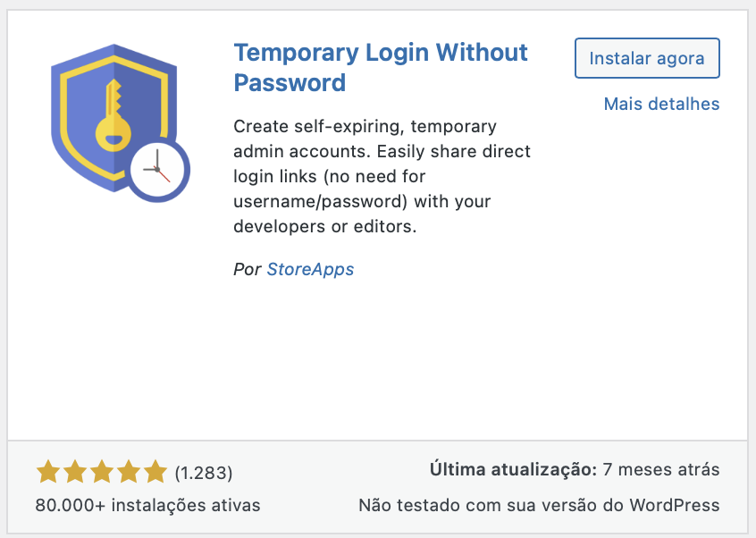Click the yellow key inside the shield
Viewport: 756px width, 538px height.
[x=113, y=114]
